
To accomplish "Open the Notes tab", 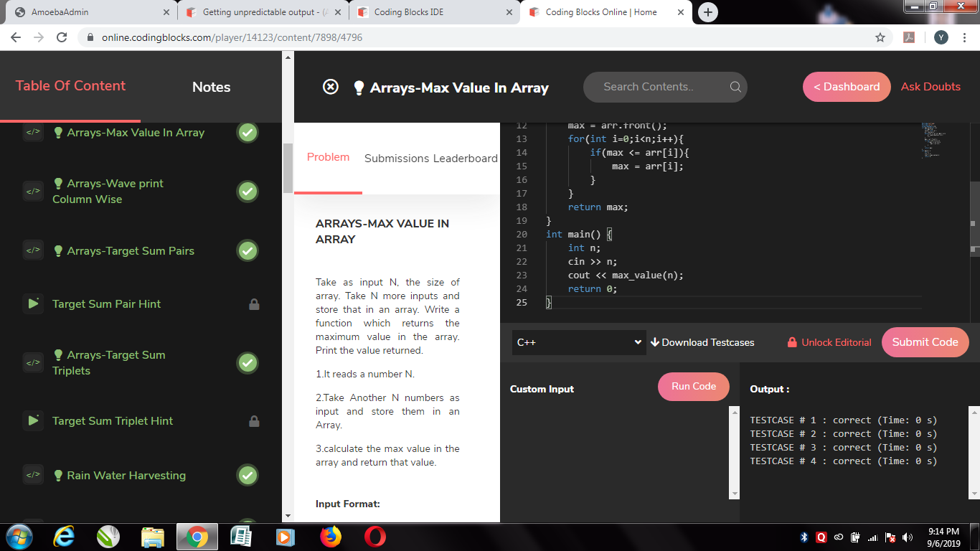I will point(211,87).
